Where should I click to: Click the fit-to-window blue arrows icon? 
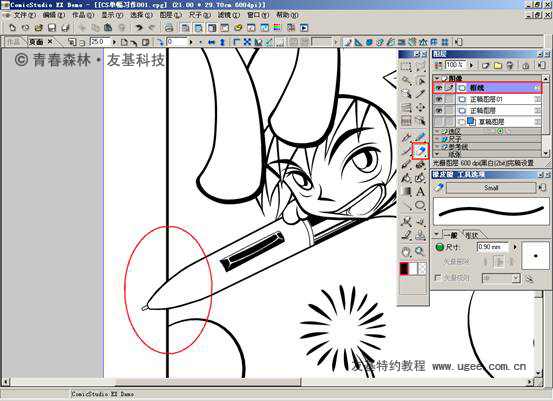pyautogui.click(x=247, y=42)
